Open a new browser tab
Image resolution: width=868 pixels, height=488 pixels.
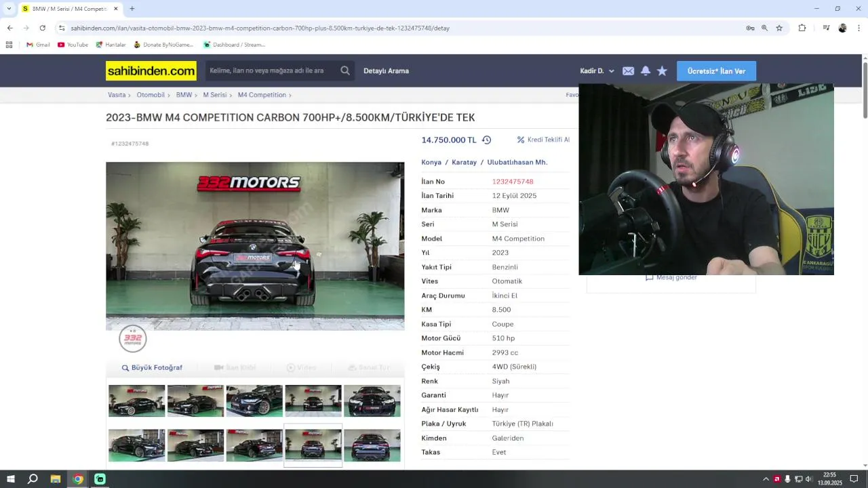[132, 9]
